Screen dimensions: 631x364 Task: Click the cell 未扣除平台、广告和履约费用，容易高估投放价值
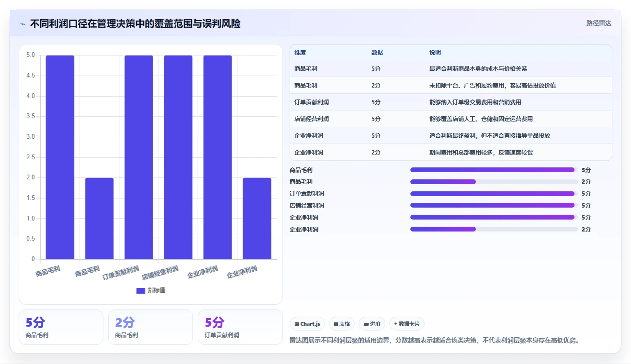pos(493,86)
